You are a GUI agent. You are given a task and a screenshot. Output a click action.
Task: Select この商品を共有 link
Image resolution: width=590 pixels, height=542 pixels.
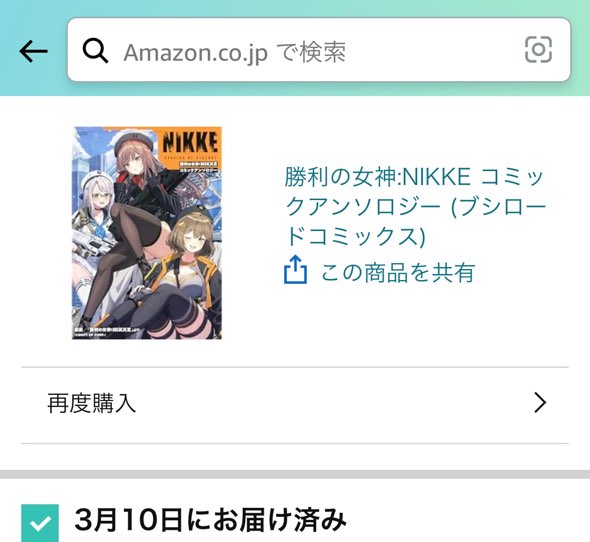tap(398, 273)
